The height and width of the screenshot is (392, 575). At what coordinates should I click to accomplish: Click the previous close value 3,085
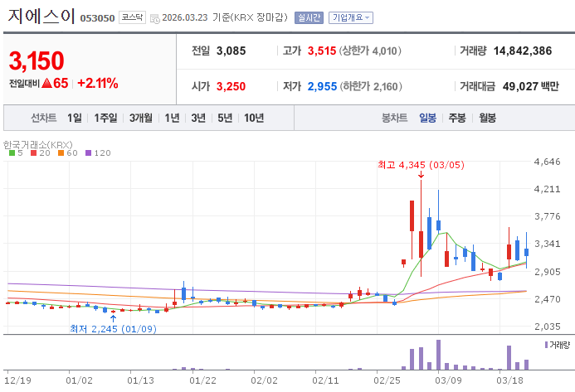(x=231, y=51)
